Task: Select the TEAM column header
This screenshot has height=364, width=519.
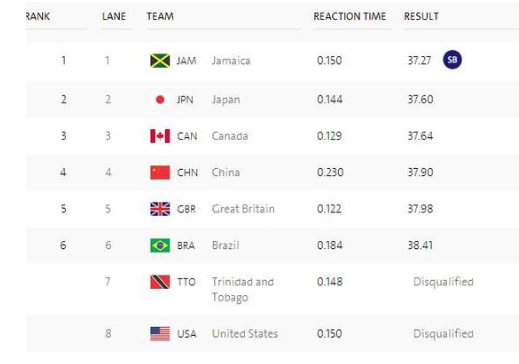Action: 160,16
